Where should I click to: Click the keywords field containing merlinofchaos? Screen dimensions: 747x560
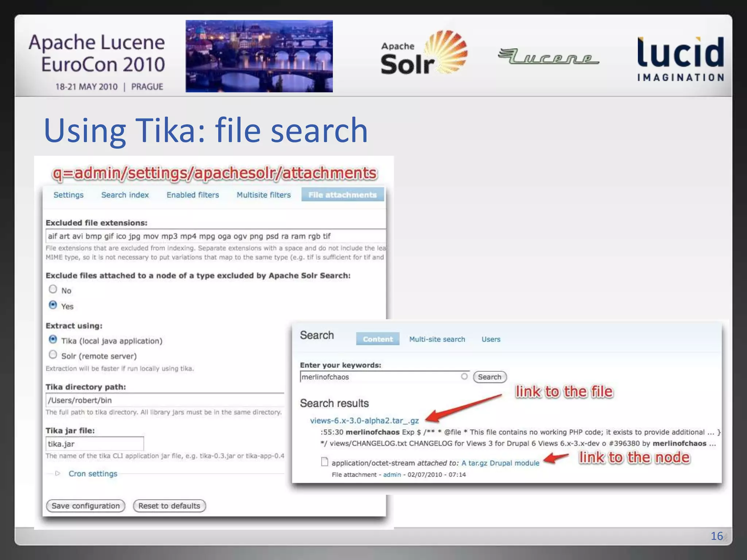[385, 377]
